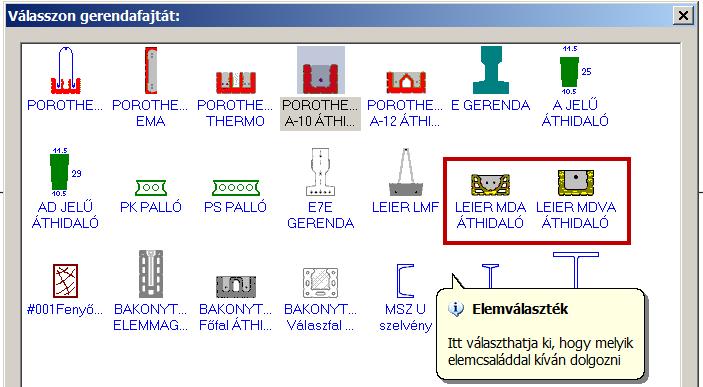Viewport: 703px width, 387px height.
Task: Pick the LEIER LMF beam
Action: [405, 181]
